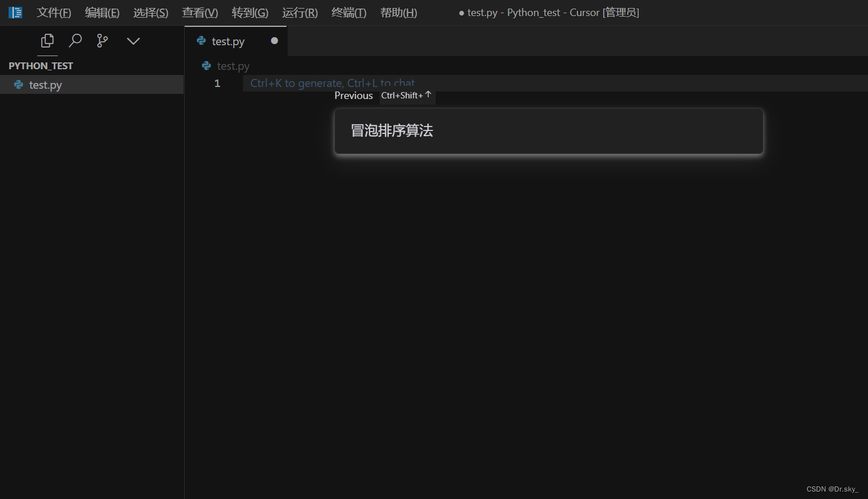
Task: Click Previous prompt history button
Action: 353,96
